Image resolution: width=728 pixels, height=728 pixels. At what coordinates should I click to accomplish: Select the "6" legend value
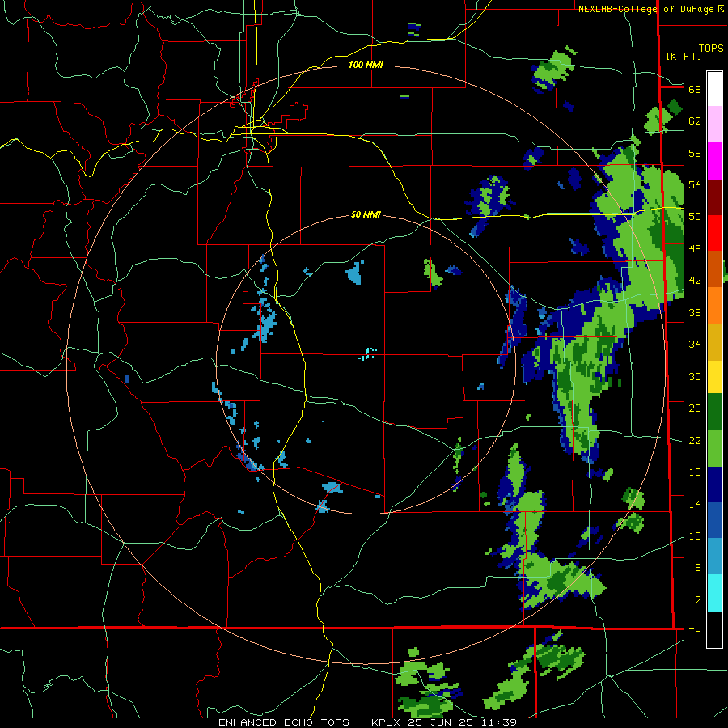tap(698, 568)
